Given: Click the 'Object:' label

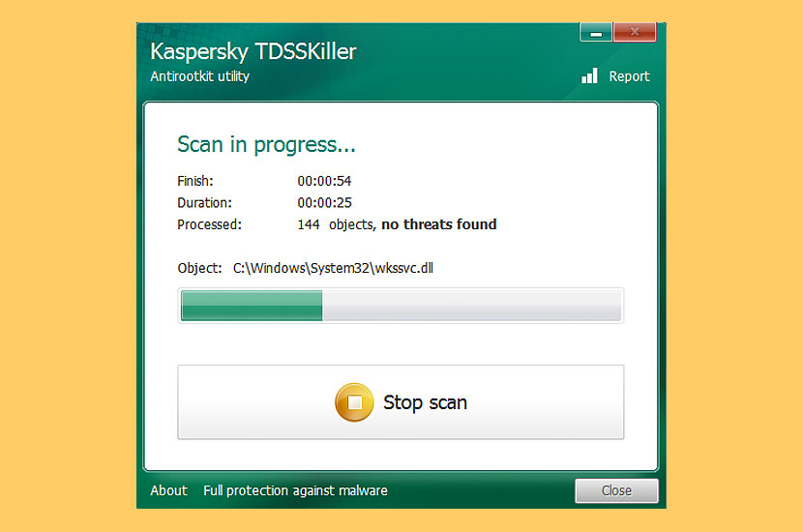Looking at the screenshot, I should tap(199, 268).
